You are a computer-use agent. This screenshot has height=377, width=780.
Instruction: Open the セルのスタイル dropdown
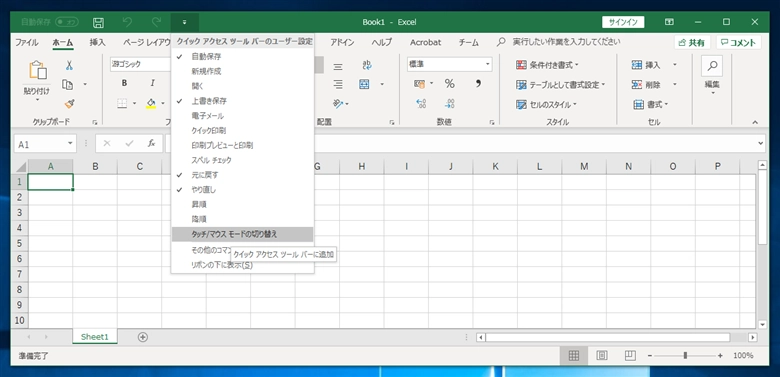[x=546, y=104]
